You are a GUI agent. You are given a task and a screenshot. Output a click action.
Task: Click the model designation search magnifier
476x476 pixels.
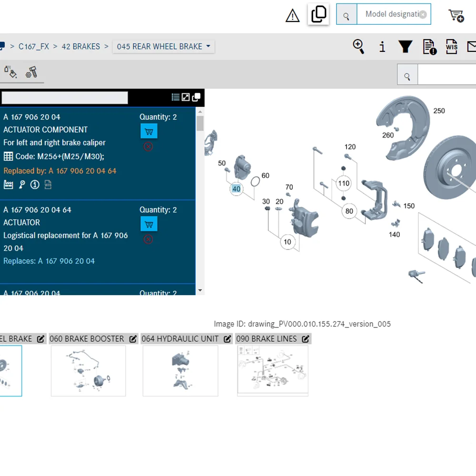pos(347,14)
